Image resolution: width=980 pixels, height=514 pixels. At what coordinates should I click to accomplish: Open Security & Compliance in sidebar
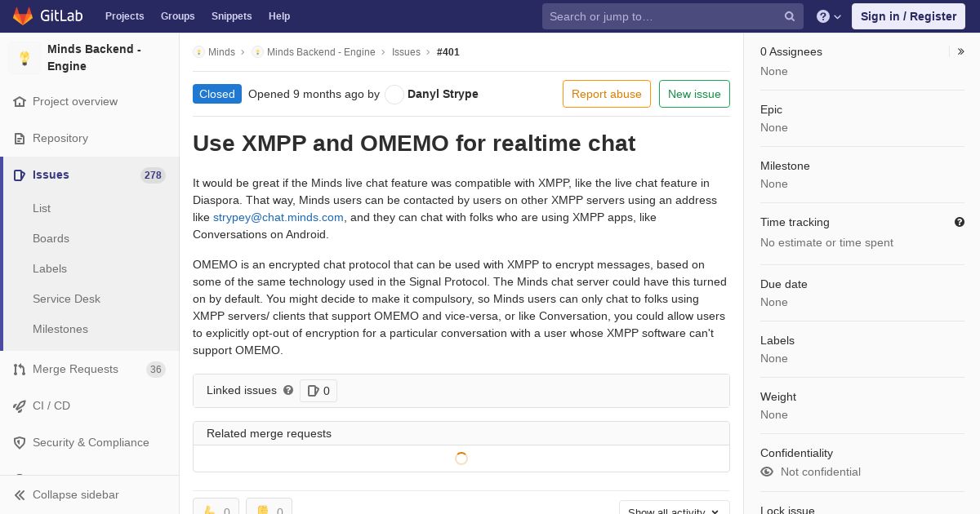coord(90,443)
